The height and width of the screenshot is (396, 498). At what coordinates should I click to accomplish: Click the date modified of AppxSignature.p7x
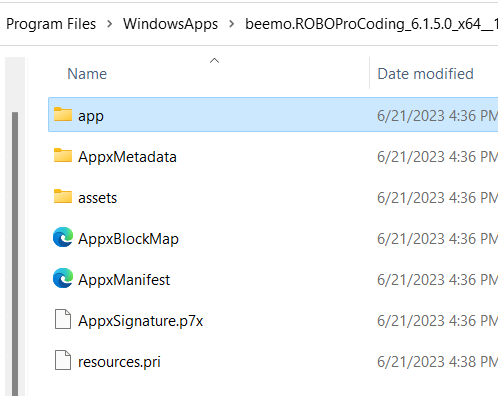[x=437, y=321]
